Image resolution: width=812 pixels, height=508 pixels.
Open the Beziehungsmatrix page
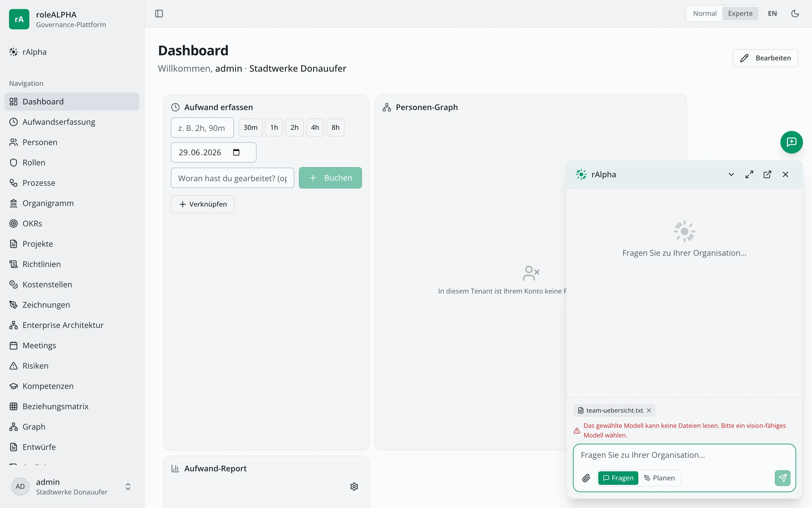click(72, 406)
